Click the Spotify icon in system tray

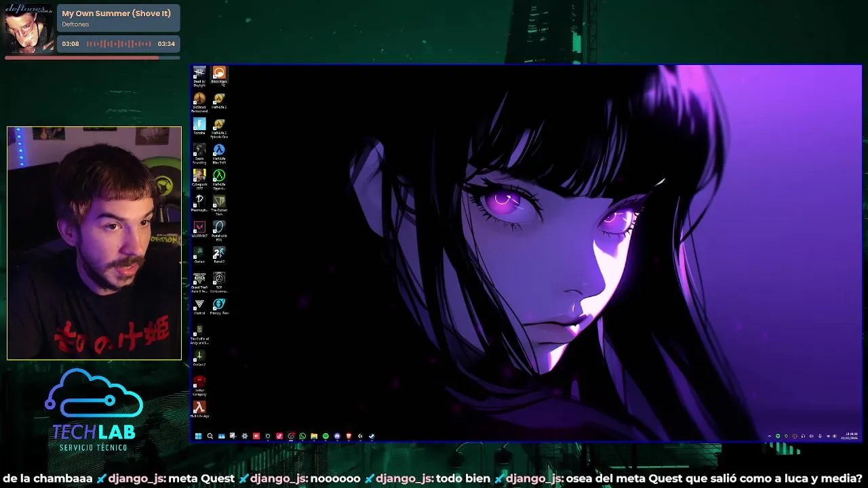pyautogui.click(x=778, y=436)
